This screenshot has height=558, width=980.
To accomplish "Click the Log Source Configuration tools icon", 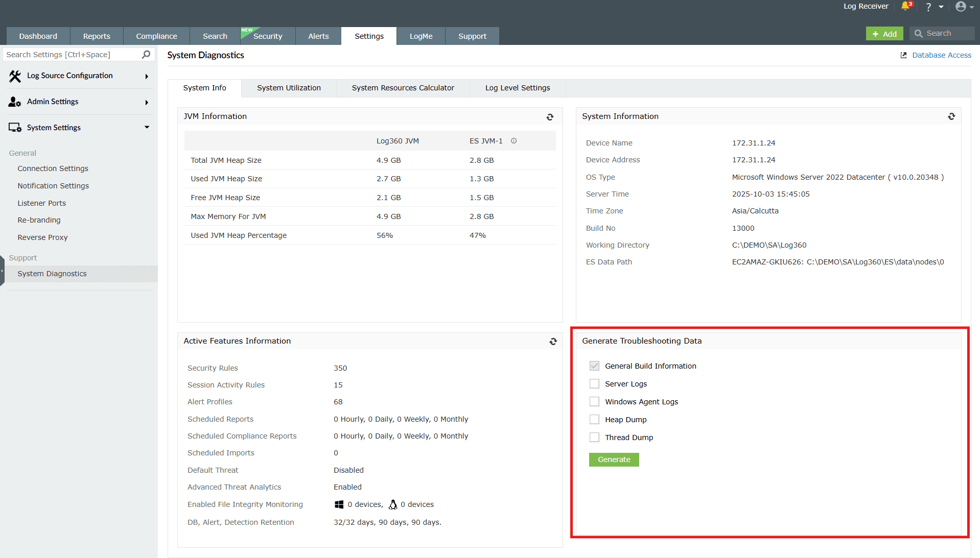I will pos(15,76).
